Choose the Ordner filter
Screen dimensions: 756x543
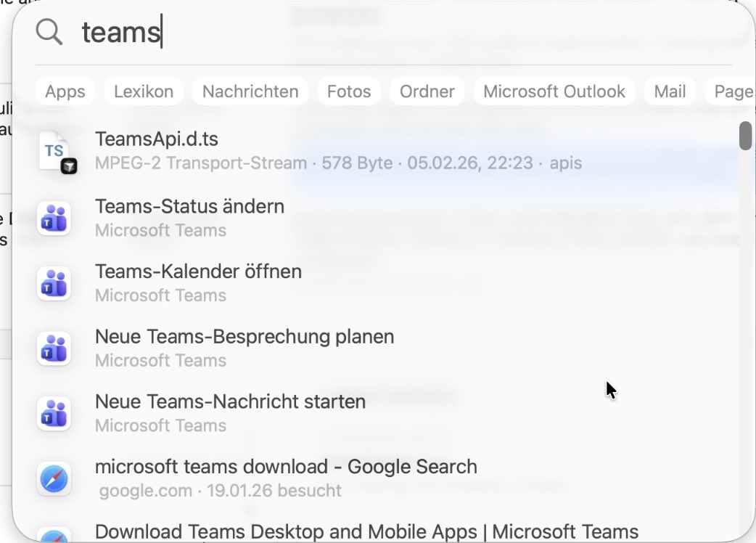427,91
